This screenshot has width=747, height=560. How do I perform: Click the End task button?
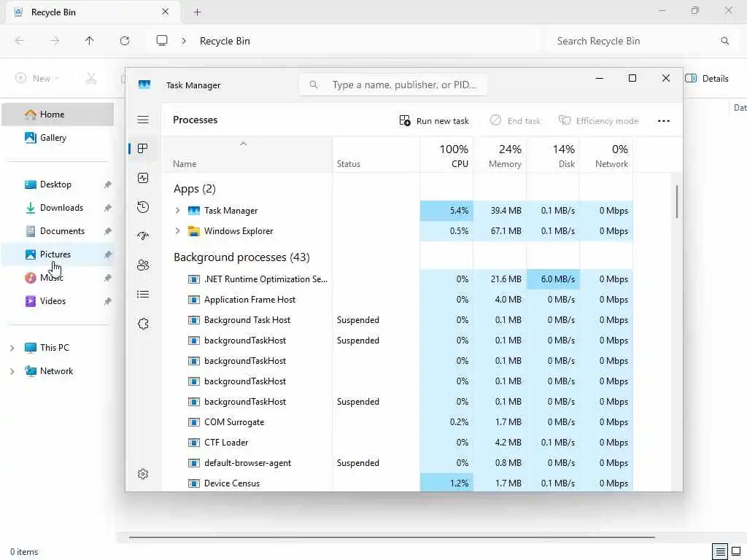pos(515,121)
